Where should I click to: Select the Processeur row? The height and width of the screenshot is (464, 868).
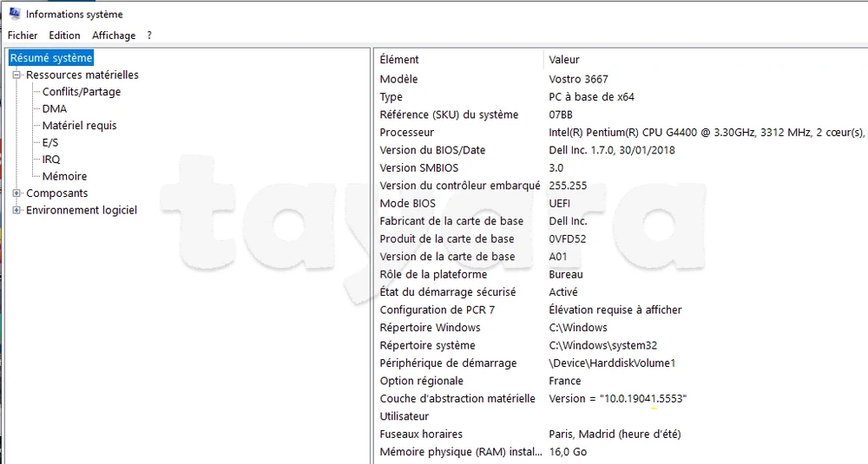(x=406, y=133)
